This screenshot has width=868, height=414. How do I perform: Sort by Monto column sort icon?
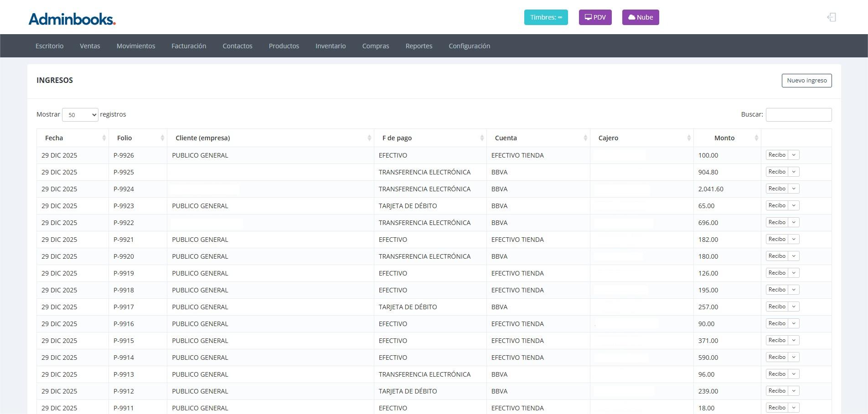(x=756, y=138)
